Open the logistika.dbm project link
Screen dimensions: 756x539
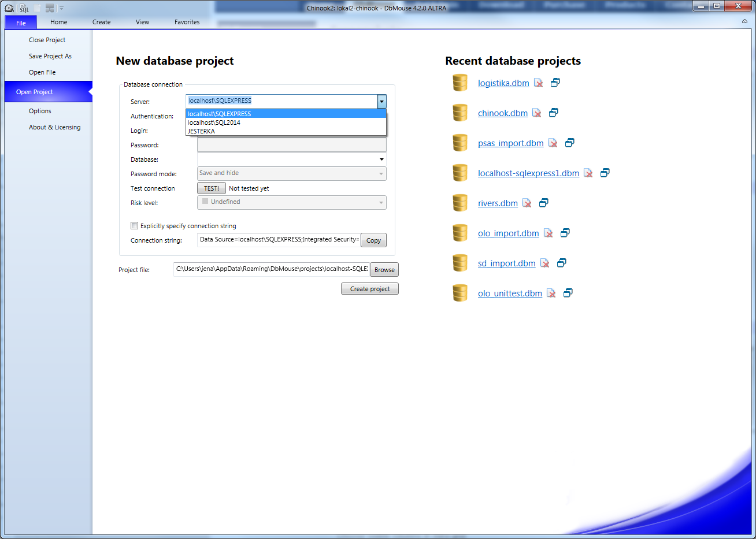click(503, 83)
